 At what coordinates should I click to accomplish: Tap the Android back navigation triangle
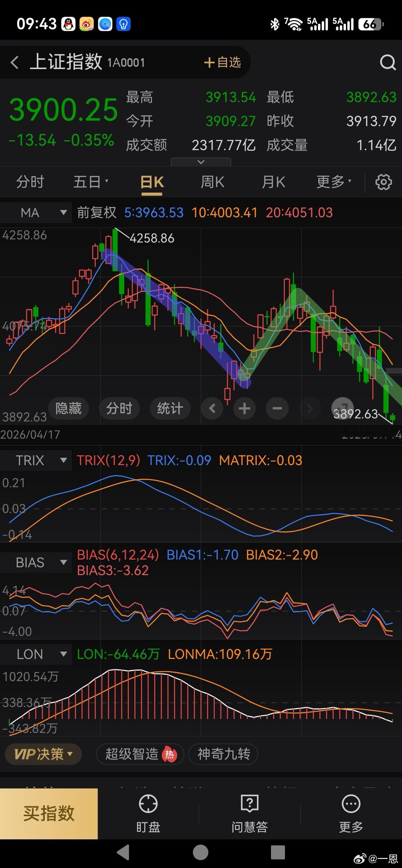123,852
